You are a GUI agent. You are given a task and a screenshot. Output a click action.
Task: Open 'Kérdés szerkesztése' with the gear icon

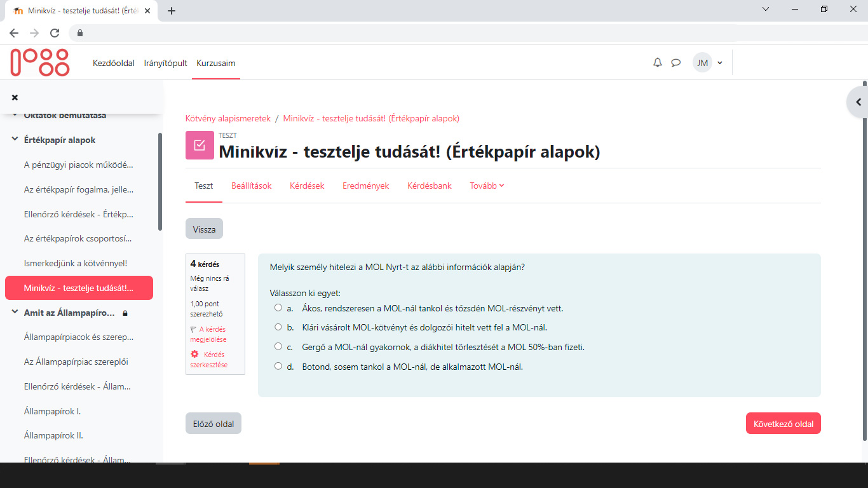coord(210,358)
